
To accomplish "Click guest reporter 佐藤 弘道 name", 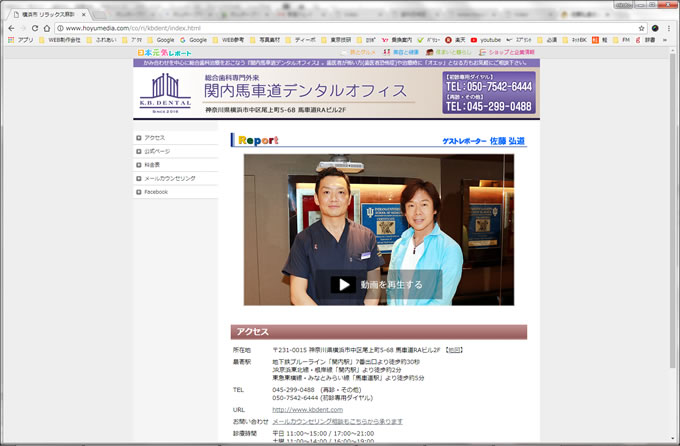I will tap(507, 141).
